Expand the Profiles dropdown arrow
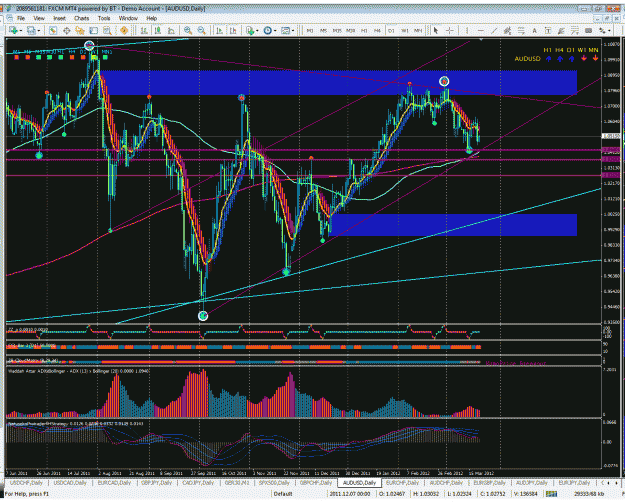Image resolution: width=625 pixels, height=502 pixels. (37, 31)
